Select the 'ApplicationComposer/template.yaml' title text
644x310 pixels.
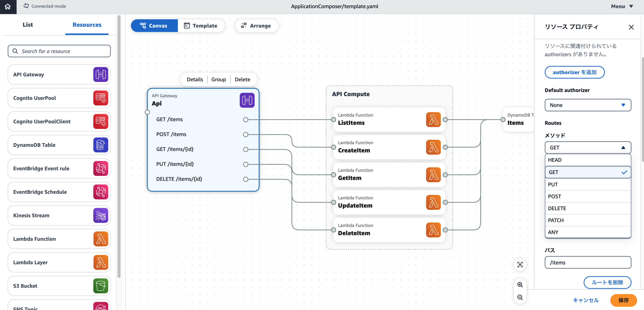[334, 7]
